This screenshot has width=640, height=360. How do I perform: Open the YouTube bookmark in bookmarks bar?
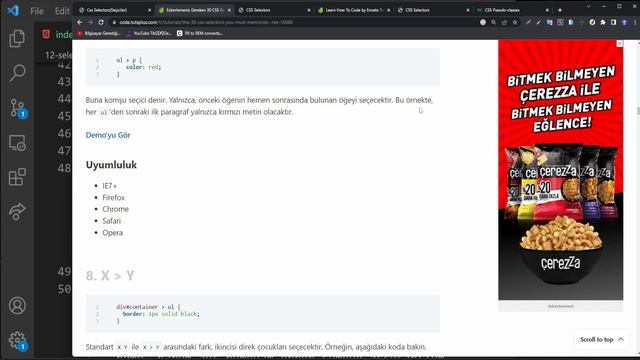[x=149, y=33]
